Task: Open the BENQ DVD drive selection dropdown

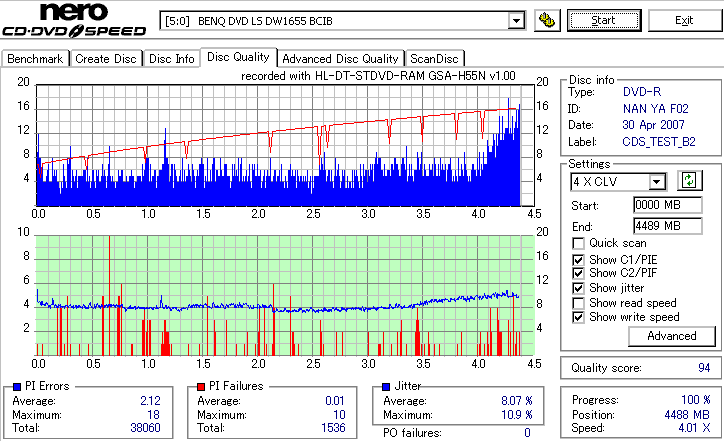Action: pos(516,21)
